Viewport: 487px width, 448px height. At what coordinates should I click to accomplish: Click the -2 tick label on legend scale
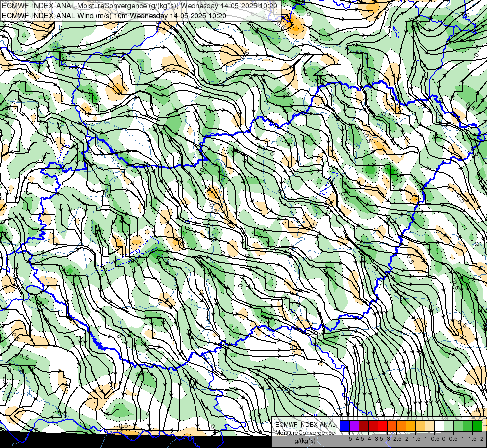(406, 439)
